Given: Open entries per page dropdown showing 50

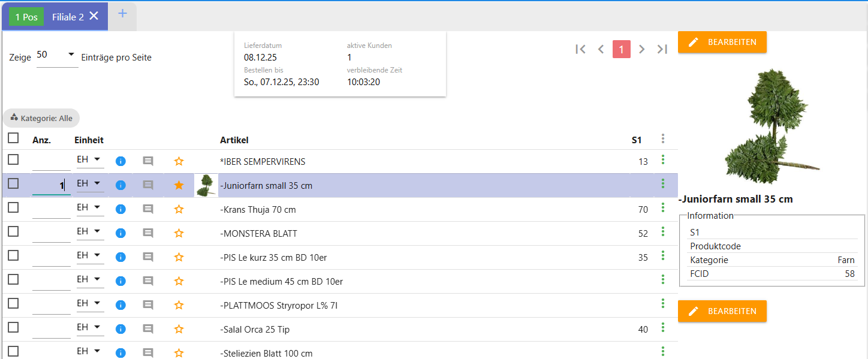Looking at the screenshot, I should (x=57, y=55).
